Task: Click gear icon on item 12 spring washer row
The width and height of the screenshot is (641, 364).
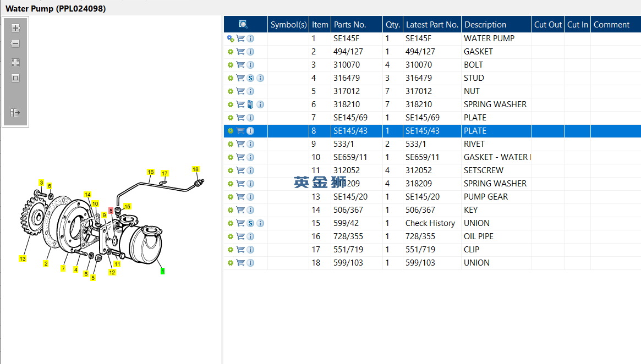Action: point(231,184)
